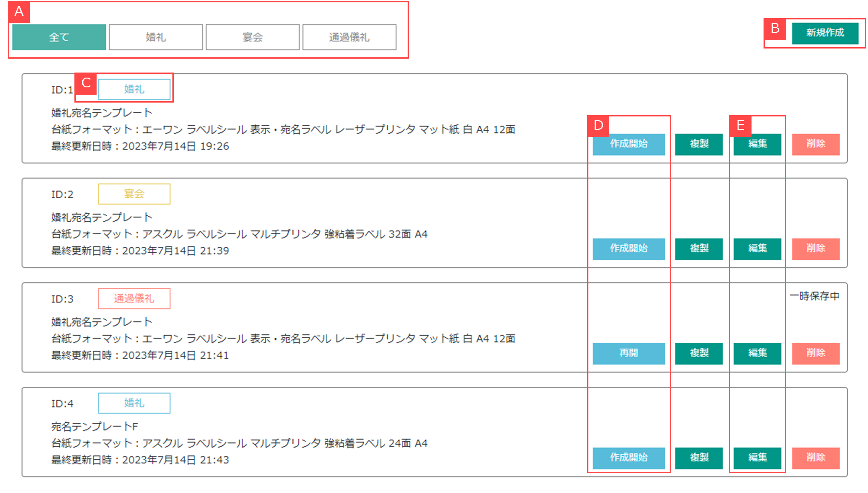Image resolution: width=868 pixels, height=493 pixels.
Task: Select the 全て filter tab
Action: 59,37
